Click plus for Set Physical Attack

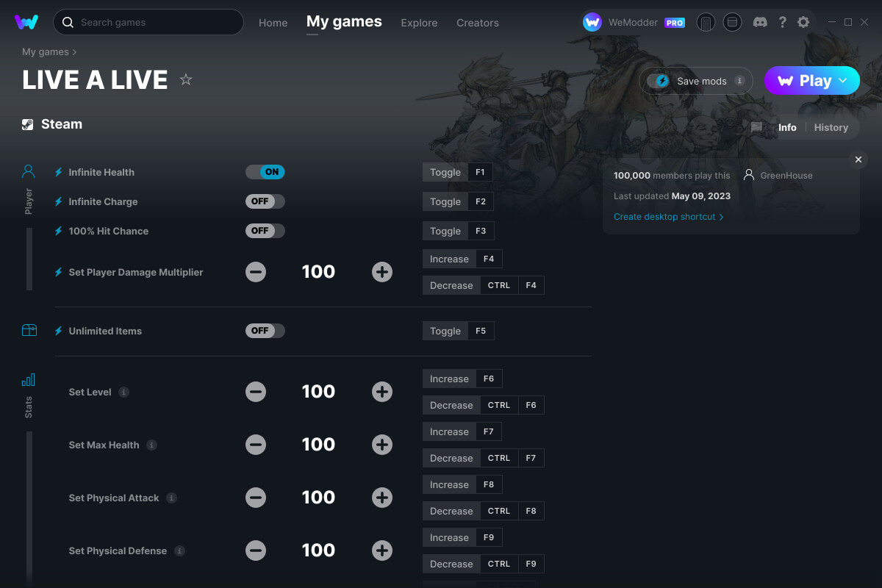click(x=382, y=498)
